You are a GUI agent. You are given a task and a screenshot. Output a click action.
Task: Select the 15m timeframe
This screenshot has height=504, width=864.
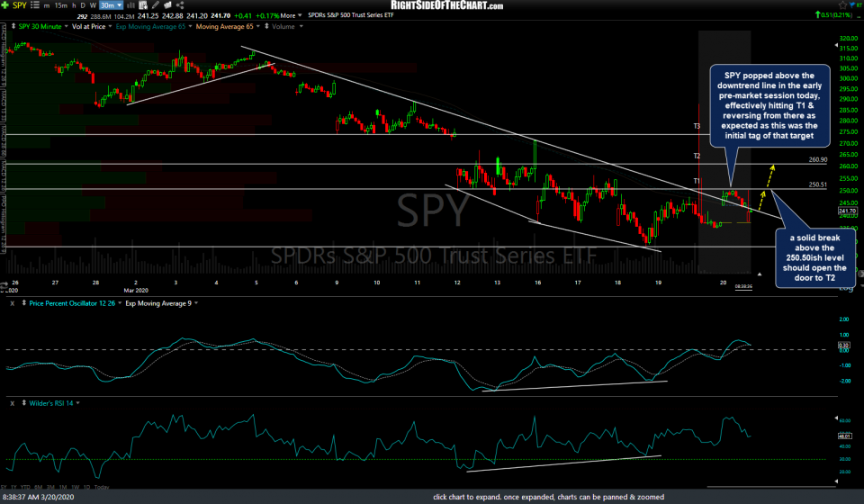point(60,5)
